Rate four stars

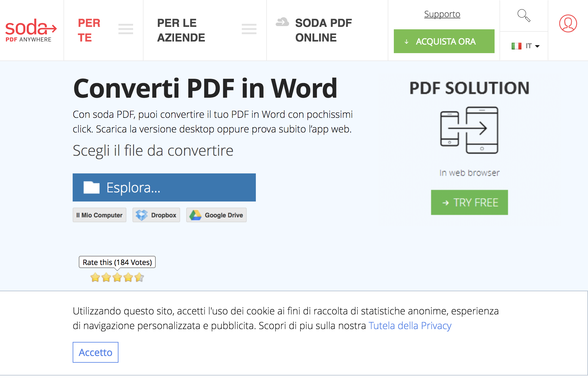128,278
